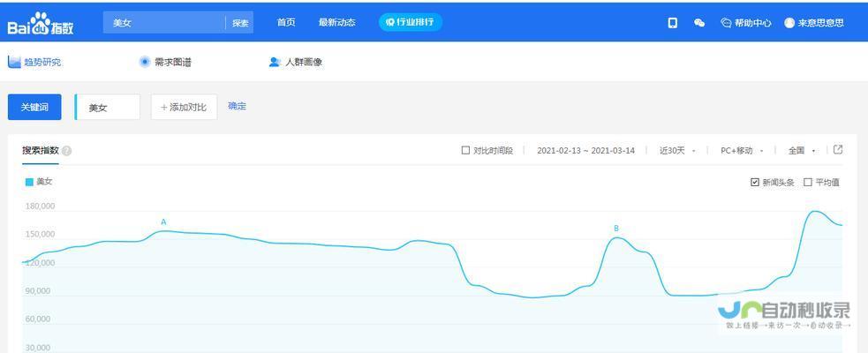
Task: Open the WeChat icon in header
Action: 699,23
